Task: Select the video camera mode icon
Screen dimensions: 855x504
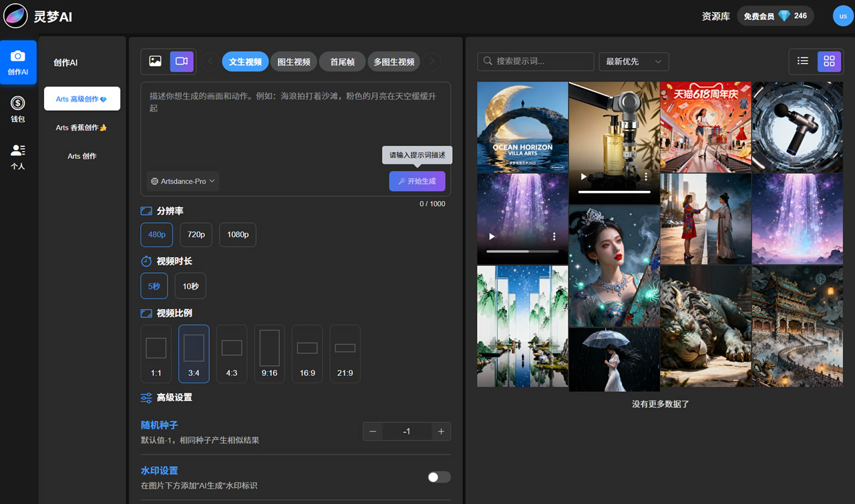Action: (x=181, y=61)
